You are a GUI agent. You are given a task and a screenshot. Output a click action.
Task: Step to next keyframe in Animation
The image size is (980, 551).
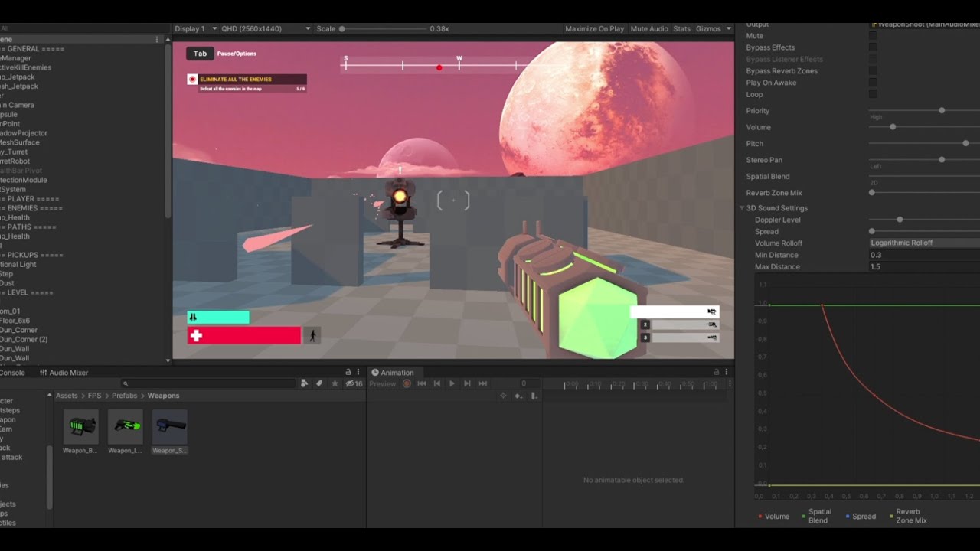[467, 383]
